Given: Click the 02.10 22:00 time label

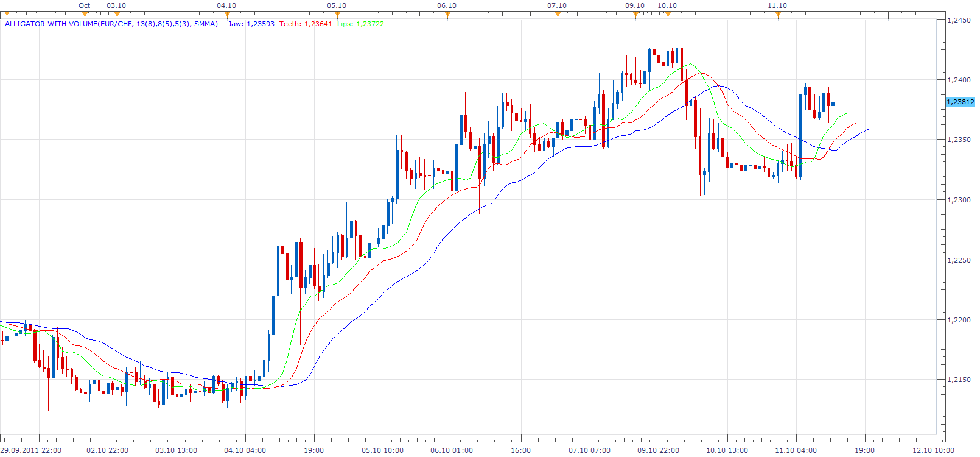Looking at the screenshot, I should (107, 450).
